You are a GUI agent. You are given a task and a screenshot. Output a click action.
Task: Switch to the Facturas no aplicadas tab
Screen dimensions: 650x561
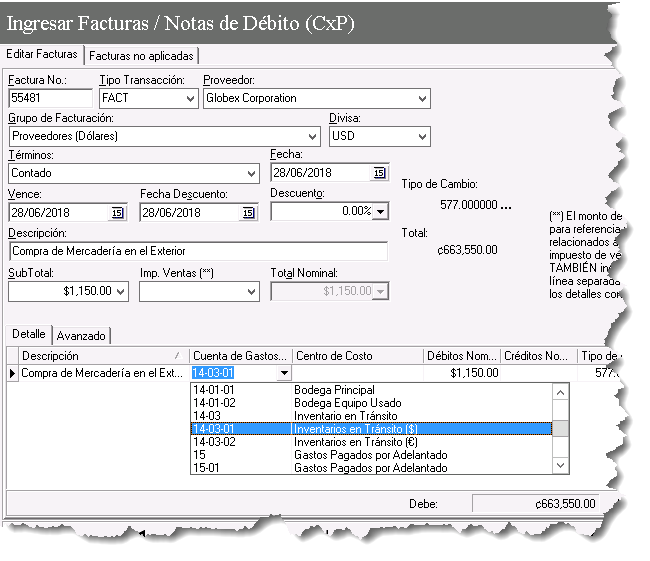click(141, 56)
